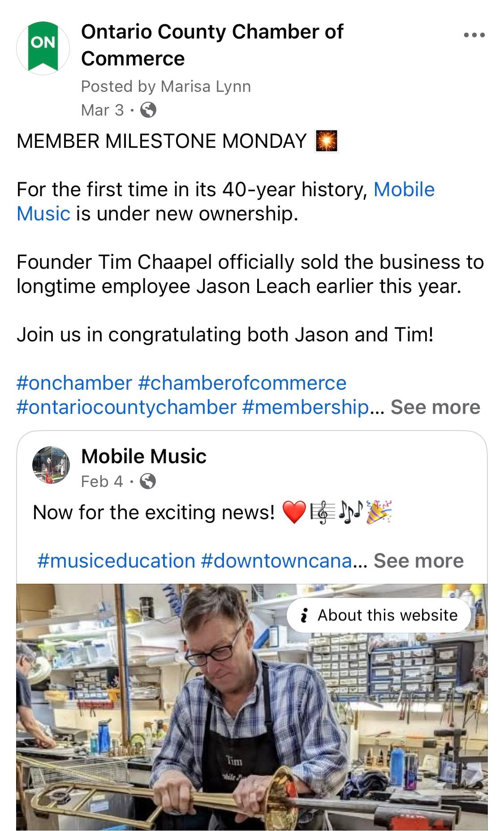Tap the fireworks emoji after MEMBER MILESTONE MONDAY

coord(327,141)
